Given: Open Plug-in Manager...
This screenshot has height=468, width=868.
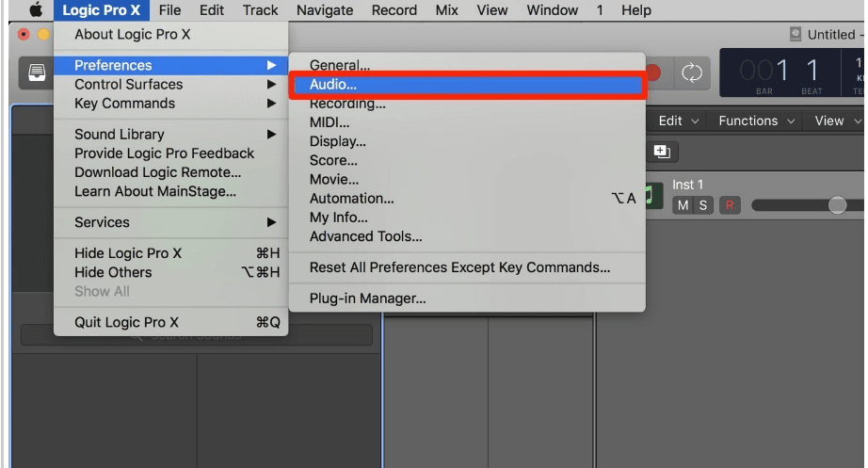Looking at the screenshot, I should [467, 299].
